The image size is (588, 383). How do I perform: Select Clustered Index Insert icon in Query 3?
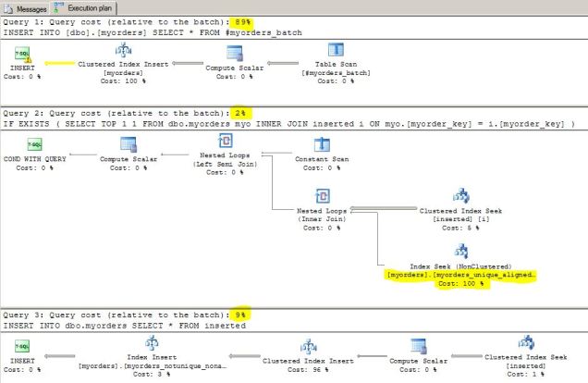(x=308, y=346)
